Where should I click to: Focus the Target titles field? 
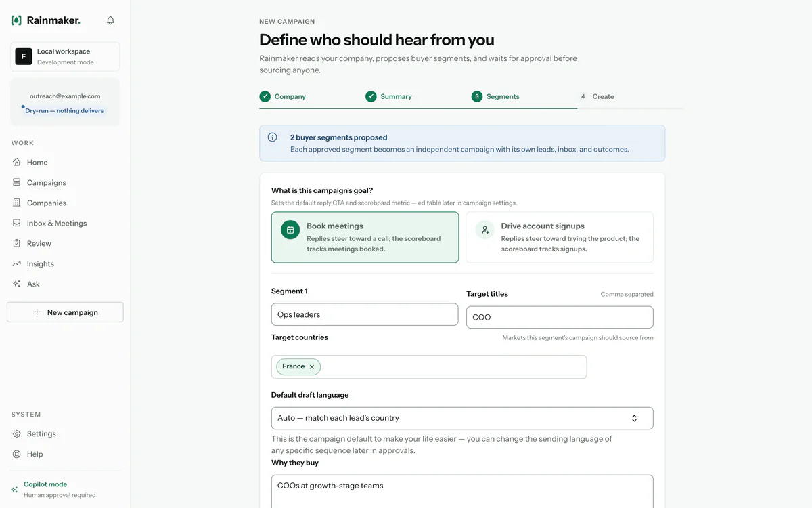click(x=560, y=317)
